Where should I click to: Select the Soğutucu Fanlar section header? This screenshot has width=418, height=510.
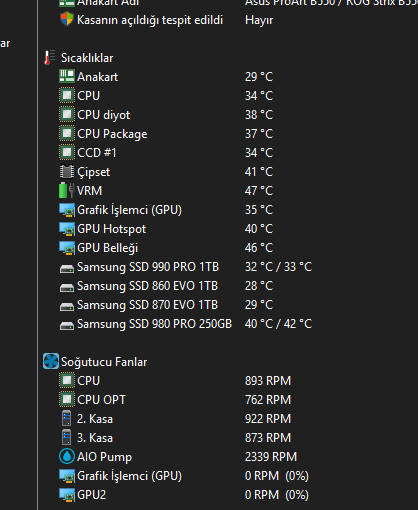[104, 362]
